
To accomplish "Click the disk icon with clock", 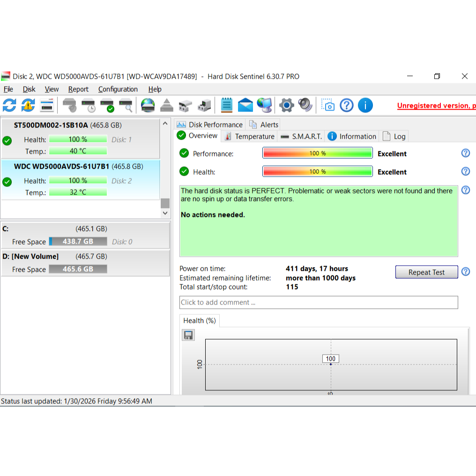I will click(x=88, y=105).
